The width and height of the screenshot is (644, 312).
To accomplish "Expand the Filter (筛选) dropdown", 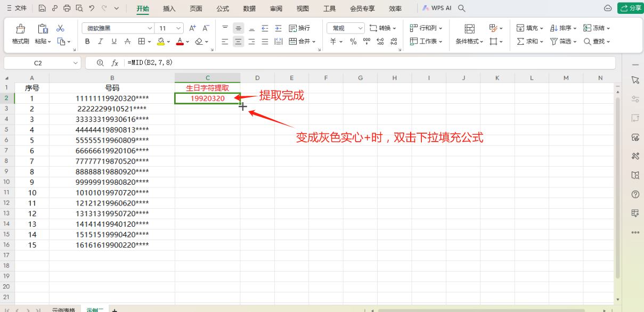I will click(574, 42).
